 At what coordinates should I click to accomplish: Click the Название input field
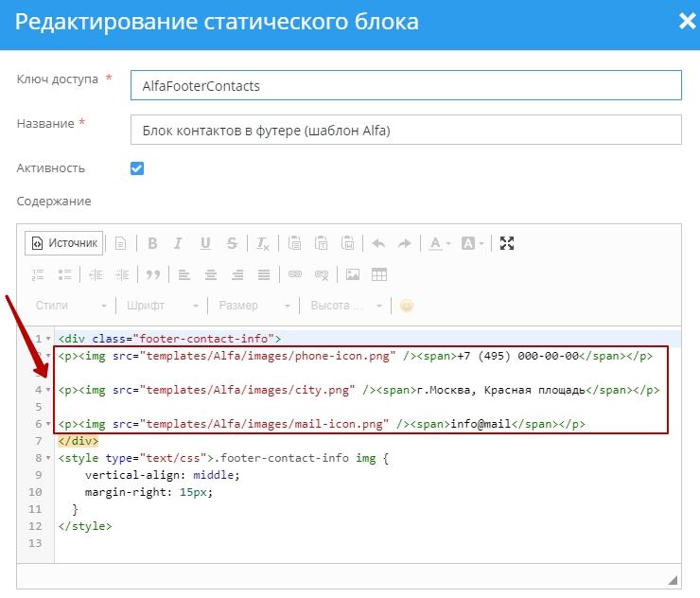(x=405, y=130)
